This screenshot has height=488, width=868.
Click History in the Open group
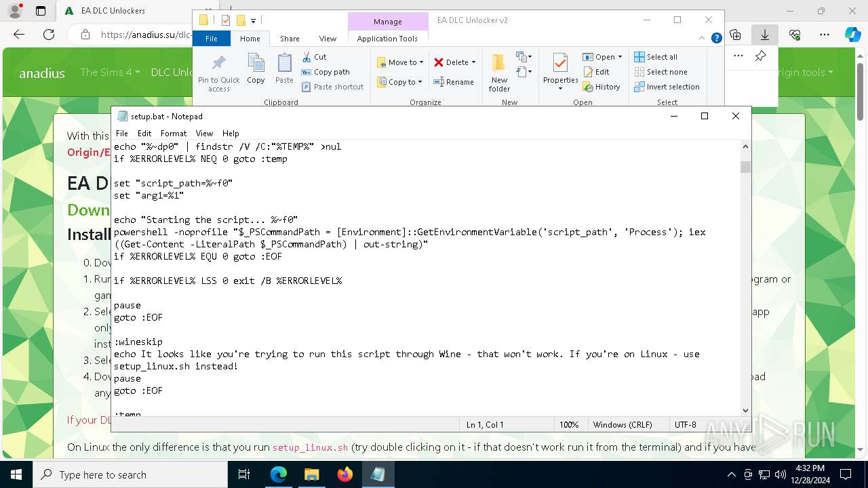click(x=601, y=87)
